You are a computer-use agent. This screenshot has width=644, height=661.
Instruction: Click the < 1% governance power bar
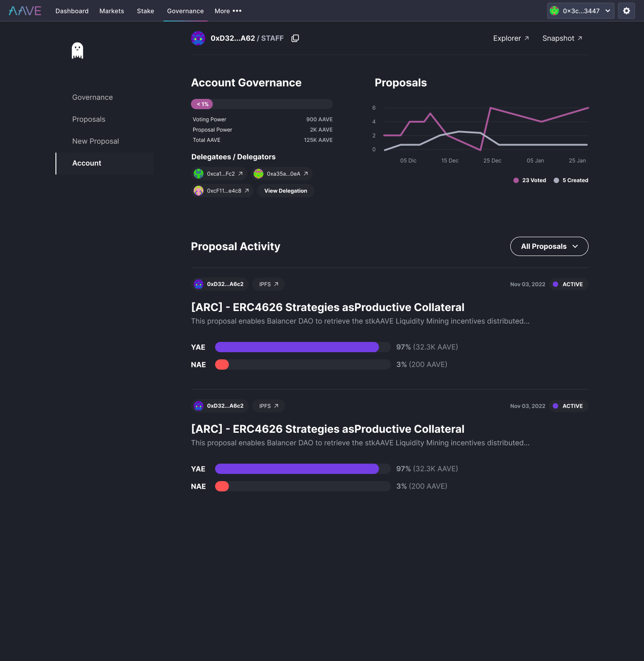pyautogui.click(x=262, y=104)
